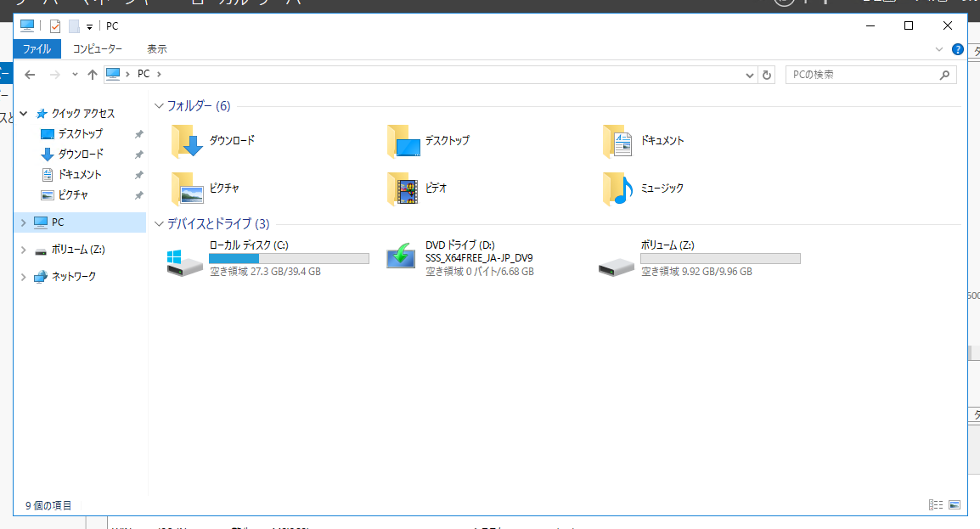Switch to large icons view in status bar
Image resolution: width=980 pixels, height=529 pixels.
pyautogui.click(x=955, y=504)
